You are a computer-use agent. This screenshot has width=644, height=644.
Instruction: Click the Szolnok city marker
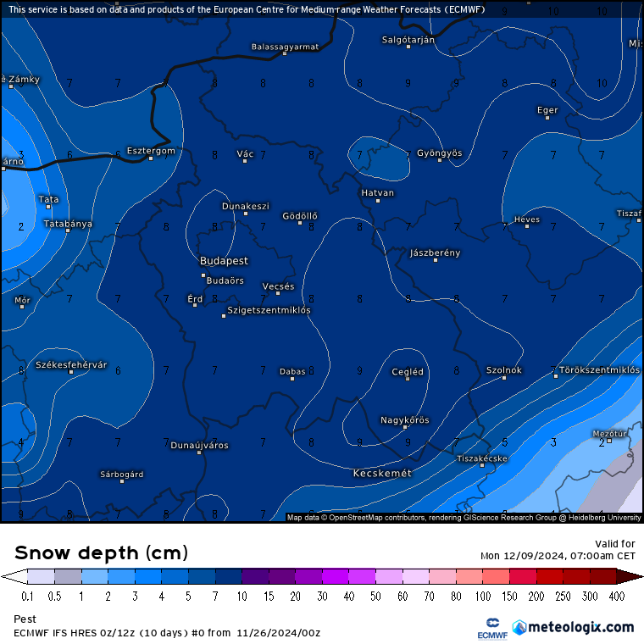pyautogui.click(x=504, y=378)
